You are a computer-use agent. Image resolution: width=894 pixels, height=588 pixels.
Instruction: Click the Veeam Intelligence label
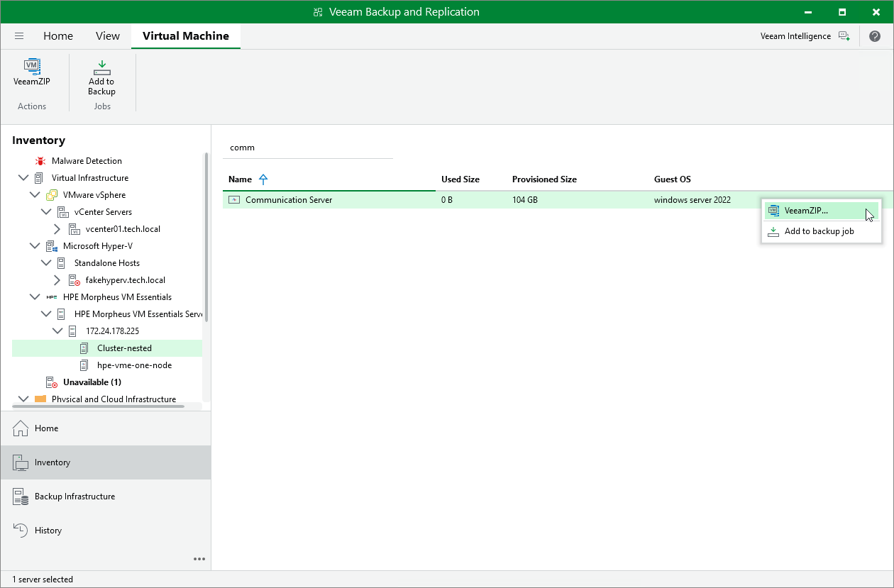click(795, 36)
